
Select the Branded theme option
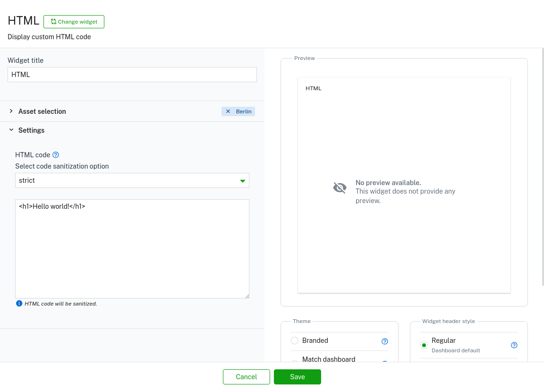(x=295, y=341)
